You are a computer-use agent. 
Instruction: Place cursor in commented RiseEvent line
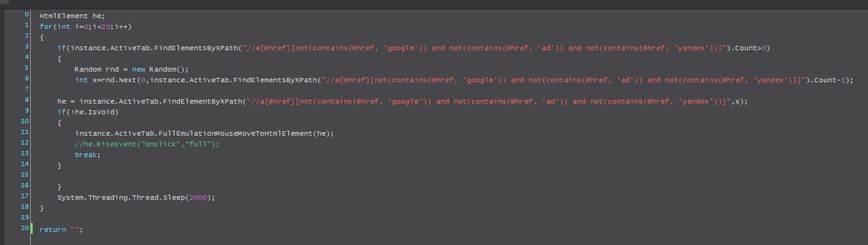pyautogui.click(x=147, y=144)
